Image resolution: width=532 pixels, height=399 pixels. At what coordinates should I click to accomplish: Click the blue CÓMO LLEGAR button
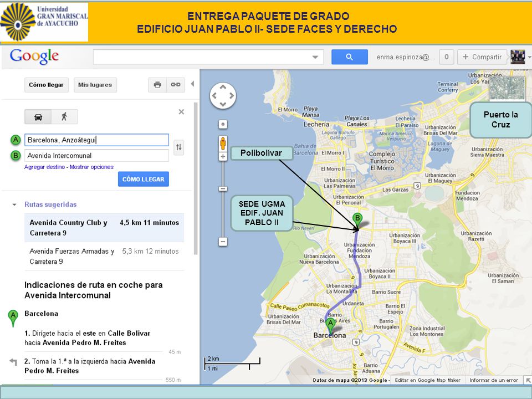pos(144,179)
